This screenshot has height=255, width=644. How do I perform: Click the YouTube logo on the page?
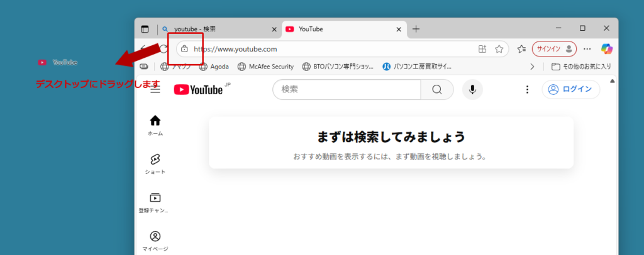[x=198, y=89]
